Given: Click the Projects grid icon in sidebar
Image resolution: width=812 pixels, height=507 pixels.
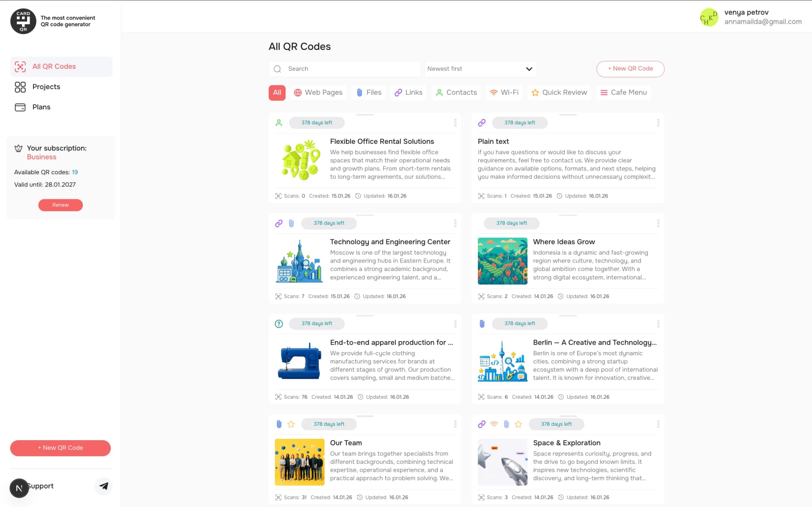Looking at the screenshot, I should click(20, 87).
